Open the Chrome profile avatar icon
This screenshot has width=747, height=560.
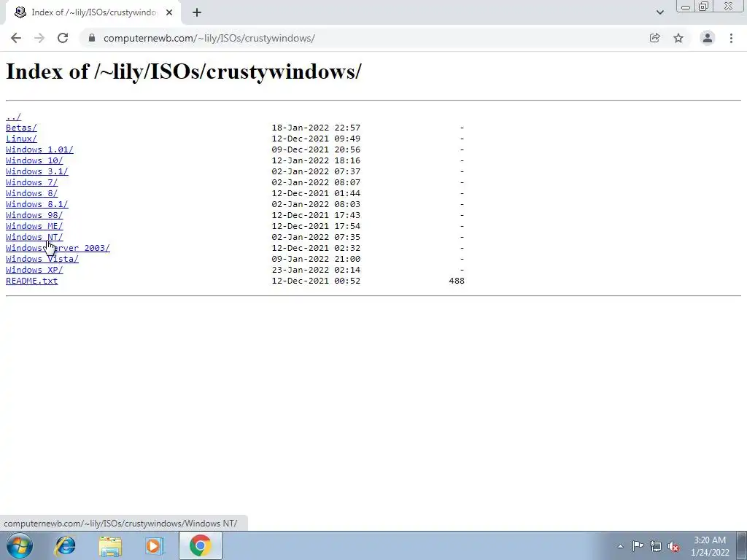[x=708, y=38]
